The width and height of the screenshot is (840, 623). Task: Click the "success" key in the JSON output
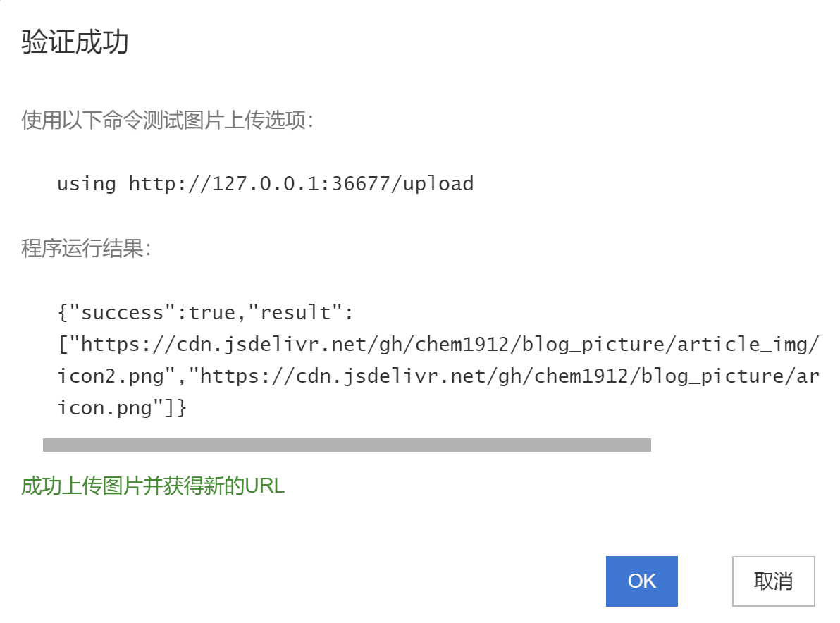118,312
